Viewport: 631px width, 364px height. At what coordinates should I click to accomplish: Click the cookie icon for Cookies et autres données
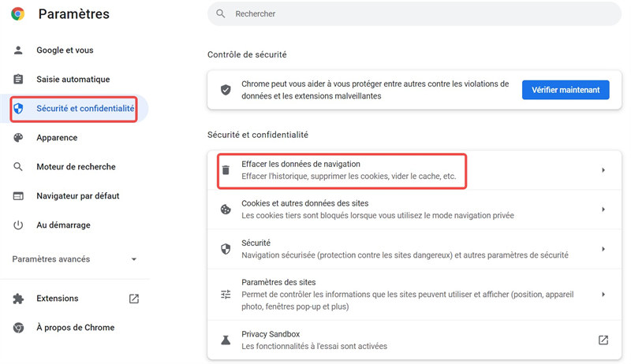pyautogui.click(x=226, y=210)
